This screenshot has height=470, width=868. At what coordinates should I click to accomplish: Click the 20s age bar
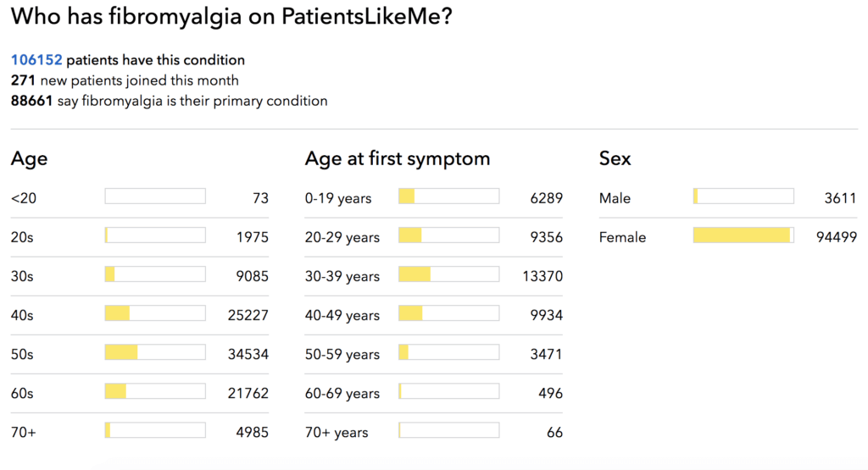155,235
